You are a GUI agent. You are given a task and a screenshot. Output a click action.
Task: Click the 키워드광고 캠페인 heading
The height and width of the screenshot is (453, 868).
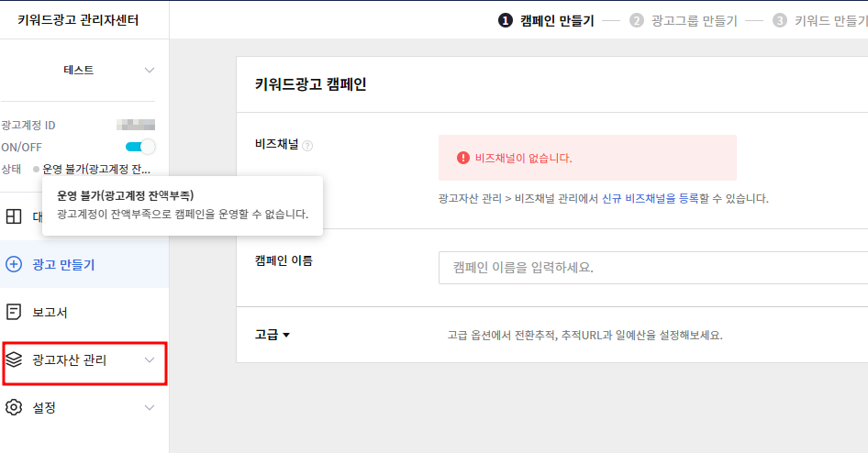pyautogui.click(x=310, y=84)
